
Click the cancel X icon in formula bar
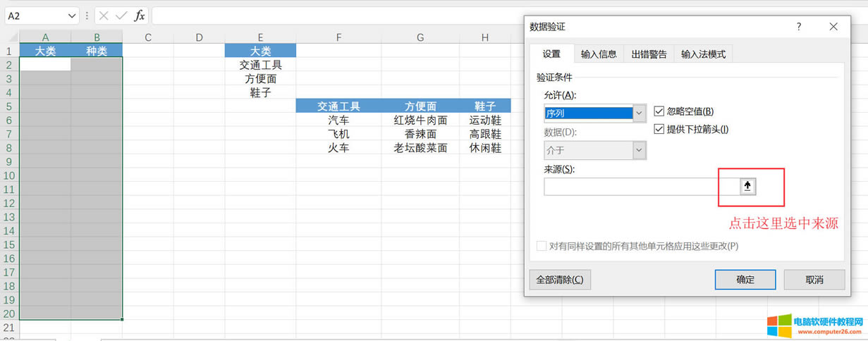(x=104, y=15)
